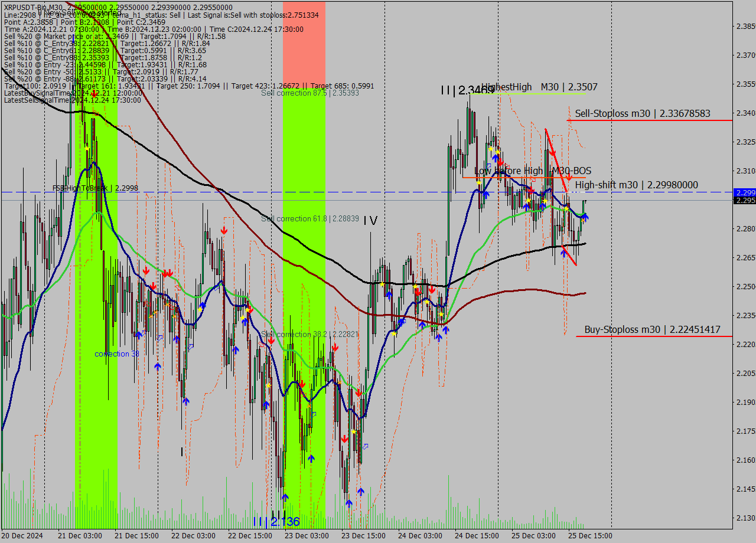756x543 pixels.
Task: Select the 'Buy-Stoploss m30 | 2.22451417' label
Action: [x=653, y=329]
